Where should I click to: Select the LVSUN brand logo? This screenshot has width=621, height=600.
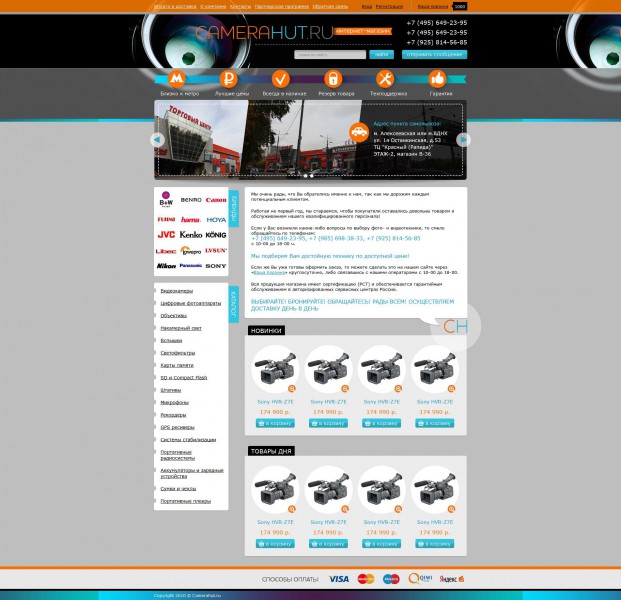(x=216, y=251)
